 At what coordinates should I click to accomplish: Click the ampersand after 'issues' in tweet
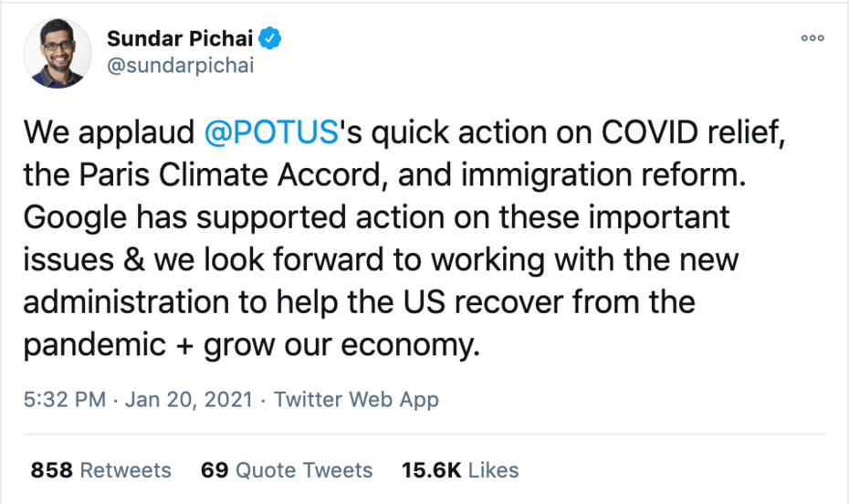[x=121, y=261]
